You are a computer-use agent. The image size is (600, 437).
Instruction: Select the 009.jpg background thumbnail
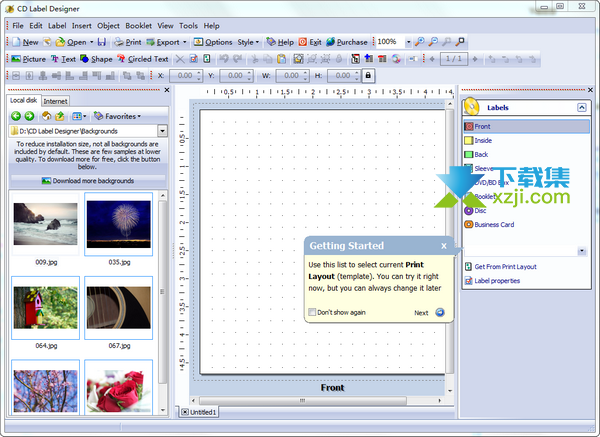click(46, 224)
